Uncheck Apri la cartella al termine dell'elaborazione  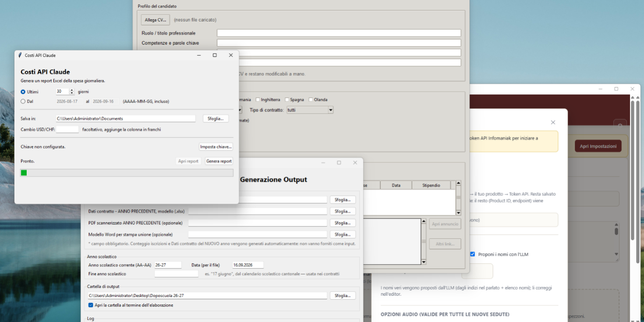[91, 305]
